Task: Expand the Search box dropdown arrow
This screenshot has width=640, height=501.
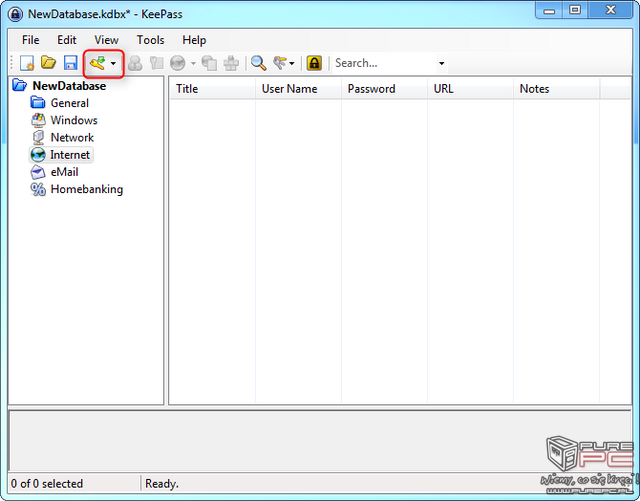Action: (441, 63)
